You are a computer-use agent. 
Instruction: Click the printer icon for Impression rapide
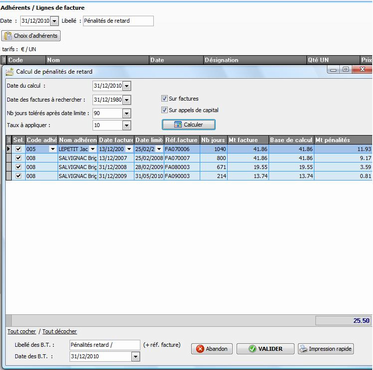click(304, 349)
